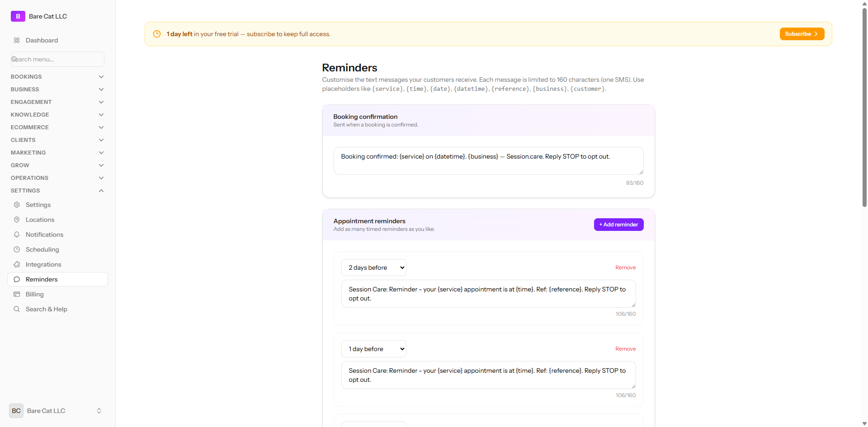Viewport: 868px width, 427px height.
Task: Open account switcher up-down arrows
Action: [x=99, y=411]
